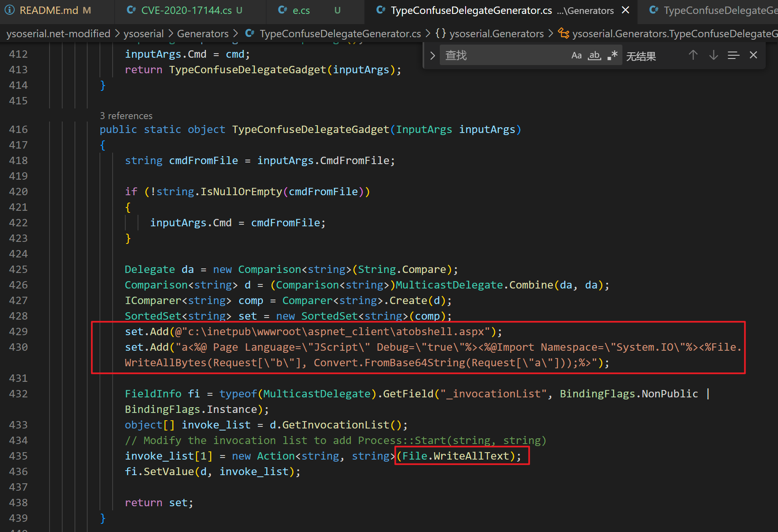The width and height of the screenshot is (778, 532).
Task: Click the comment on line 434
Action: point(336,441)
